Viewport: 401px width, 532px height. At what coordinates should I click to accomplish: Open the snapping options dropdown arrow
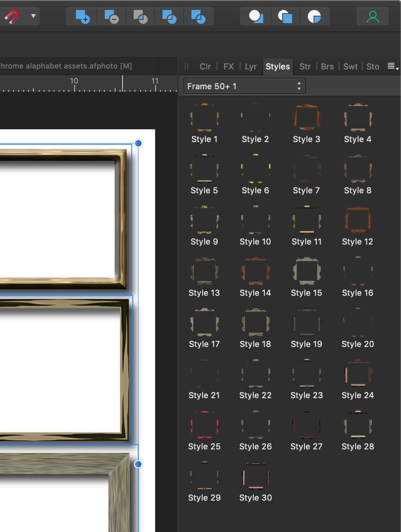(x=33, y=17)
